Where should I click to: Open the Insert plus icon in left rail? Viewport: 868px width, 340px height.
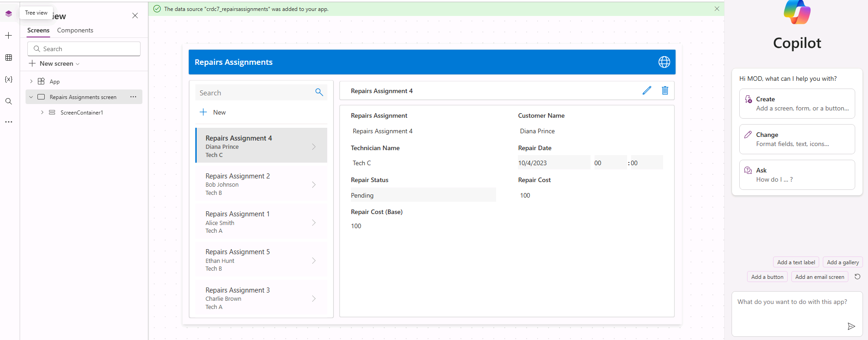(9, 36)
